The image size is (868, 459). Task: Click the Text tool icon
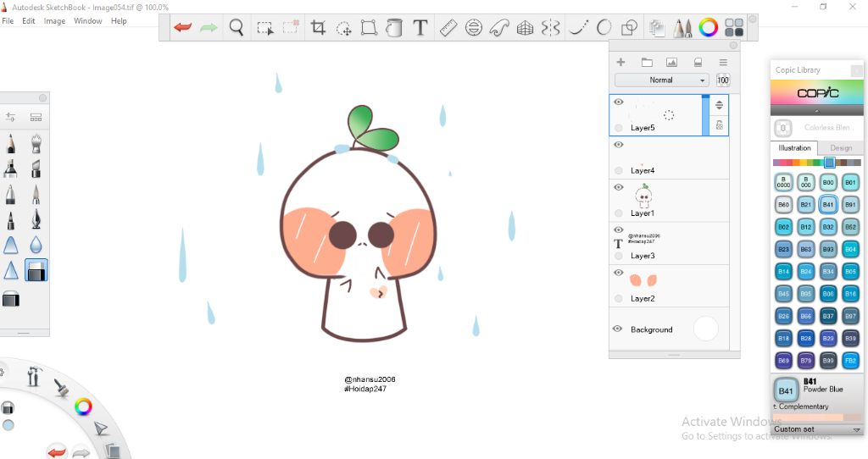pyautogui.click(x=420, y=28)
